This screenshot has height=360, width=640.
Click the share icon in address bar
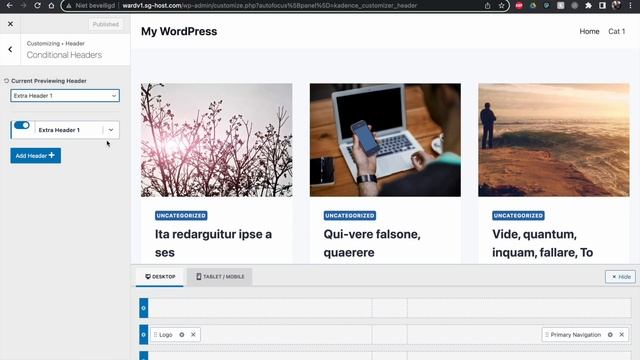pos(487,6)
